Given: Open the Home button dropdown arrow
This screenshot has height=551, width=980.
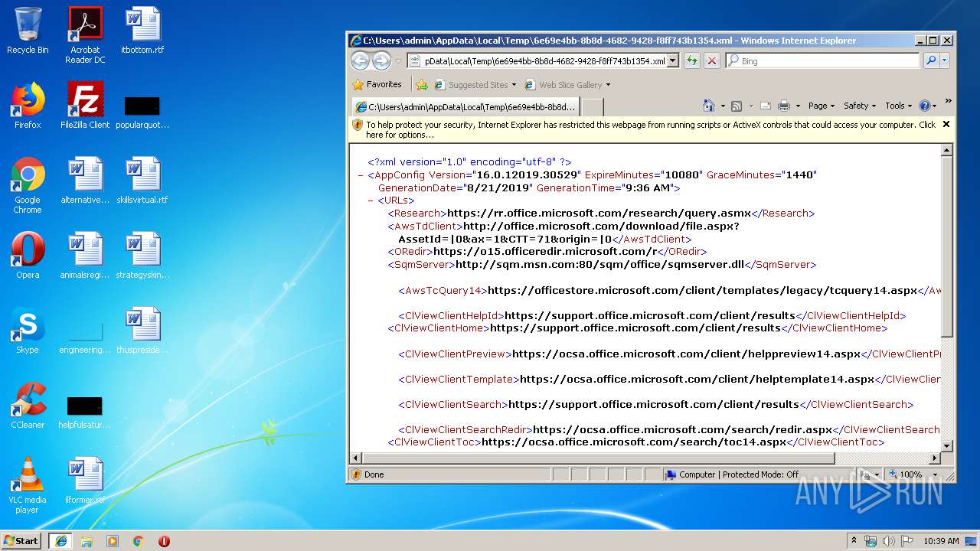Looking at the screenshot, I should (x=721, y=106).
